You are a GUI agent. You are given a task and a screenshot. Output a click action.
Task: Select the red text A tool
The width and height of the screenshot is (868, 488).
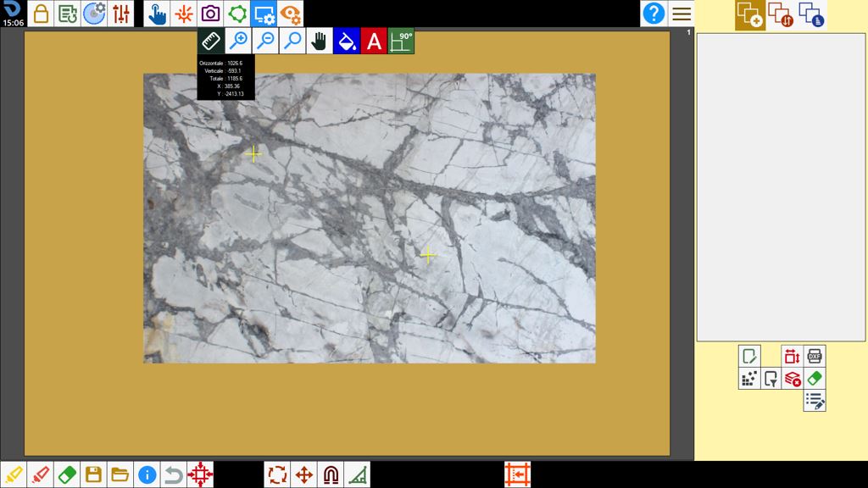click(x=374, y=41)
